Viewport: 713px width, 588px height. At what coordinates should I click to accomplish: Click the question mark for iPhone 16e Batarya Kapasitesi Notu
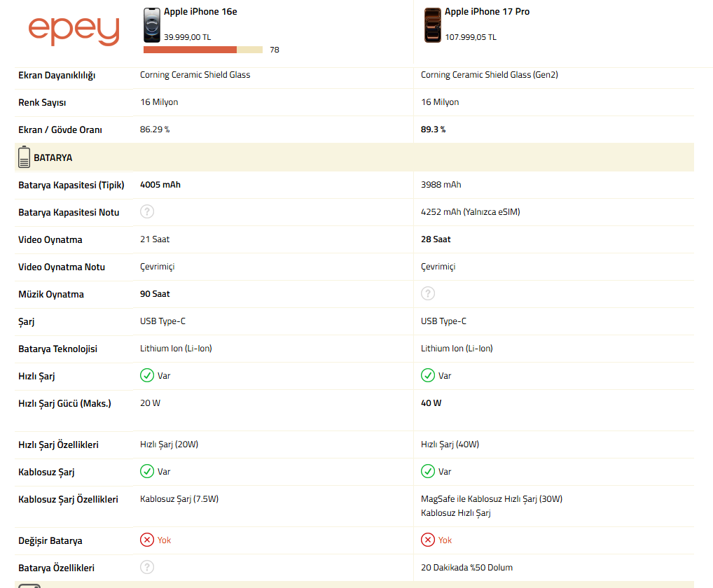coord(147,212)
